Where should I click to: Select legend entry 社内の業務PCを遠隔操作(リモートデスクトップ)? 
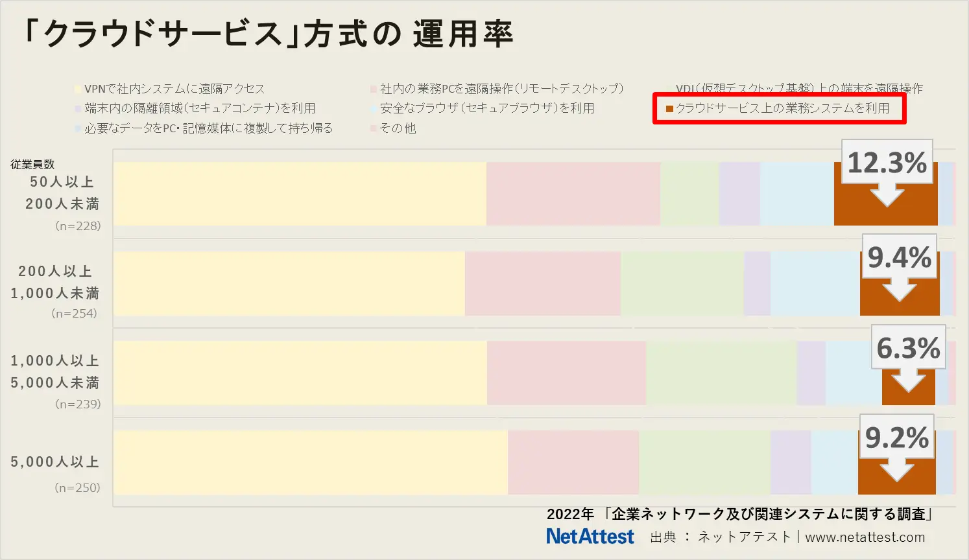click(497, 89)
